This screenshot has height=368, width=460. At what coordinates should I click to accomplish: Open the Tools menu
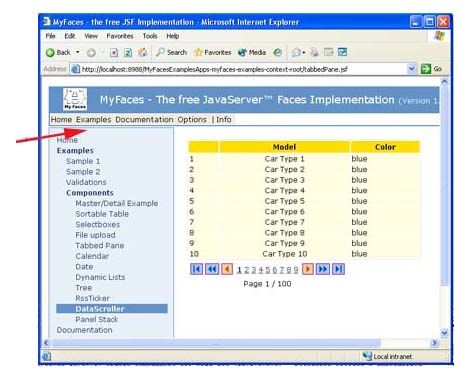tap(150, 36)
